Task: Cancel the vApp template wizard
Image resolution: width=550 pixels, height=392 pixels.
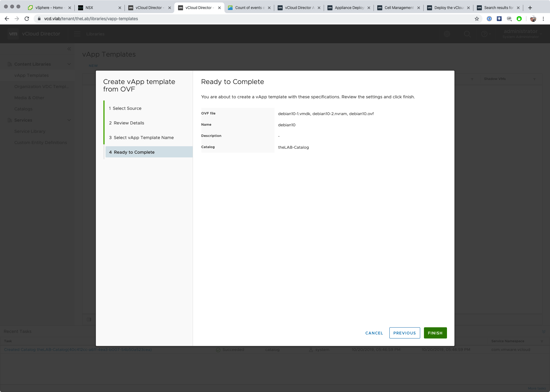Action: point(374,333)
